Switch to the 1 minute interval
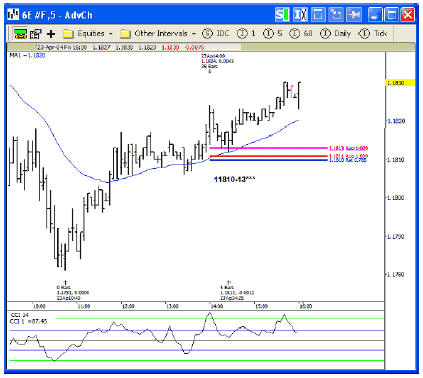423x378 pixels. coord(246,33)
